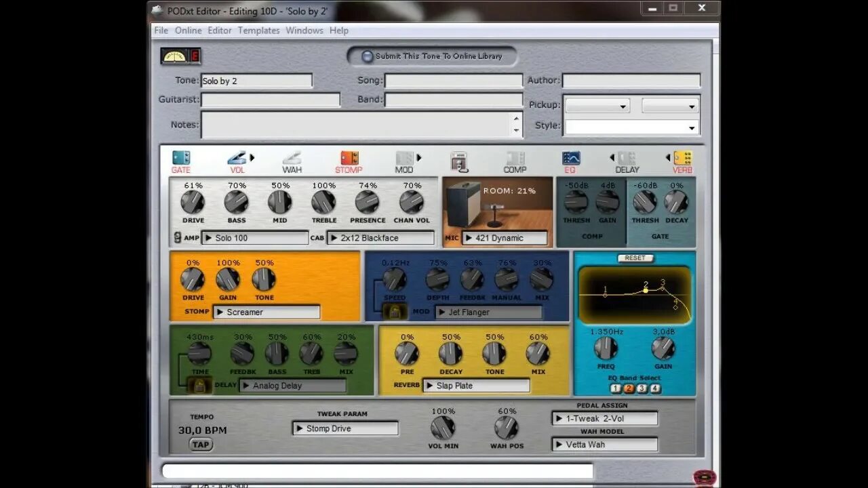Click the amp DRIVE knob
This screenshot has width=868, height=488.
(x=193, y=202)
